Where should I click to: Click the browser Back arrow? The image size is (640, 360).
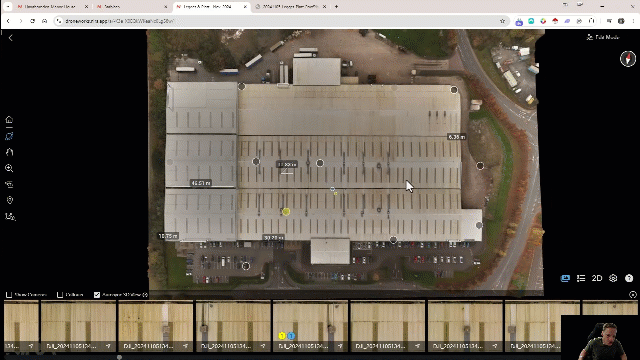(x=8, y=21)
